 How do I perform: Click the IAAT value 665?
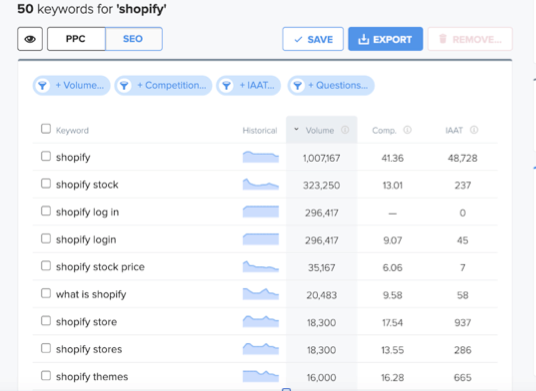click(x=463, y=377)
